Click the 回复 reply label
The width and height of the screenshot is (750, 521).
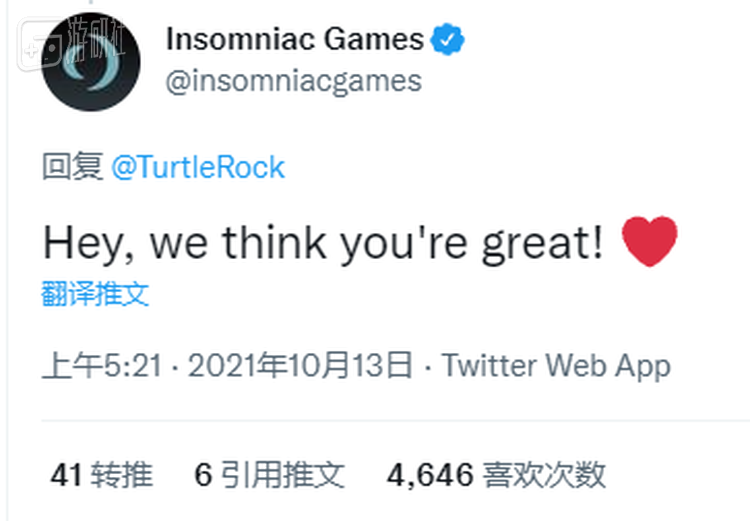[72, 167]
